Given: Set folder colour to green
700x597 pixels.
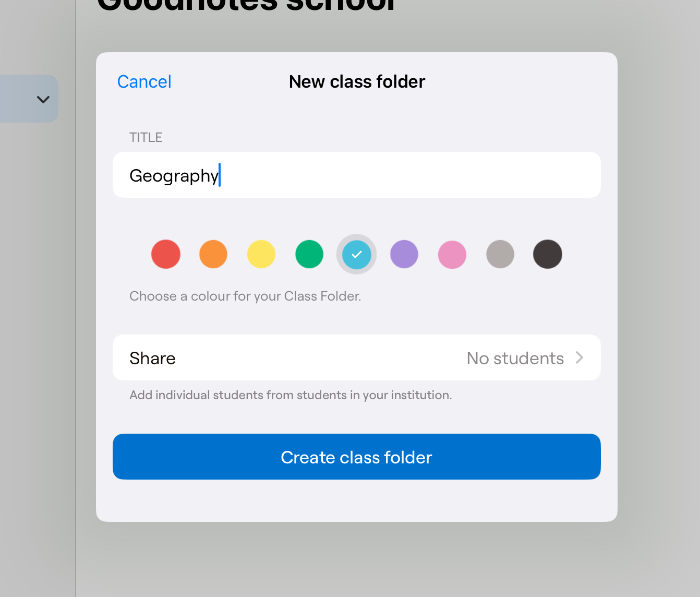Looking at the screenshot, I should [x=309, y=254].
